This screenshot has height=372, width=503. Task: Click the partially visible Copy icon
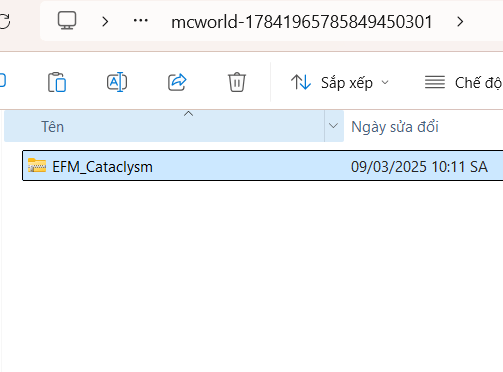coord(3,81)
